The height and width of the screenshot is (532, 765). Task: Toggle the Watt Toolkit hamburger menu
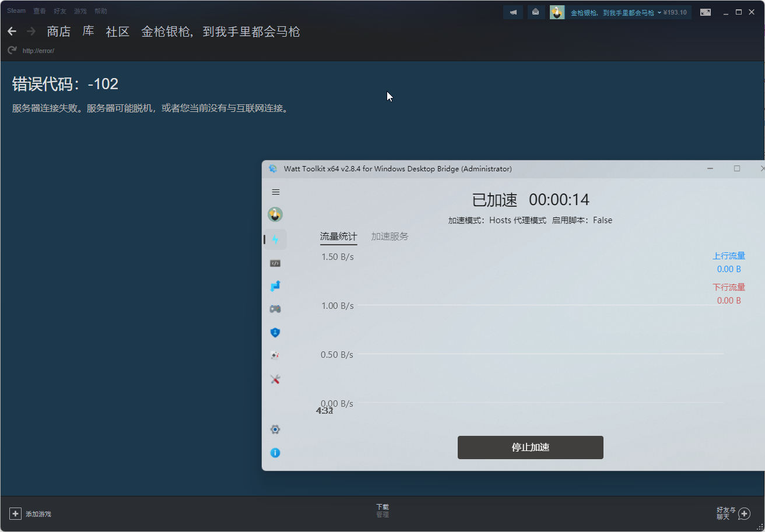276,192
